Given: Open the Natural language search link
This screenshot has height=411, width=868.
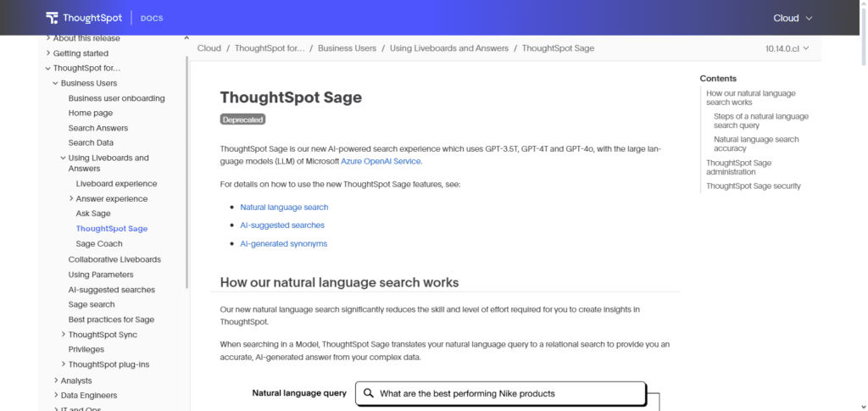Looking at the screenshot, I should point(284,208).
